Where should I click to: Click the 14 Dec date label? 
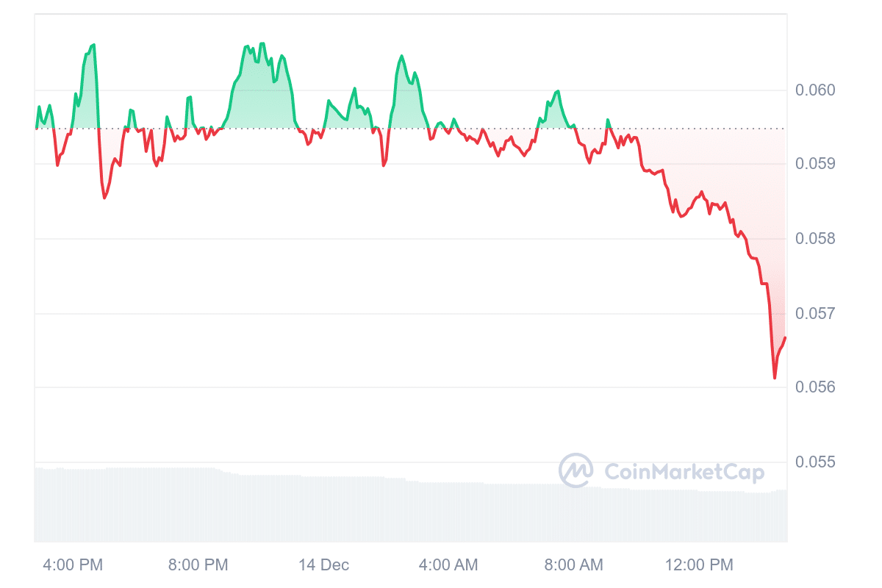coord(323,565)
